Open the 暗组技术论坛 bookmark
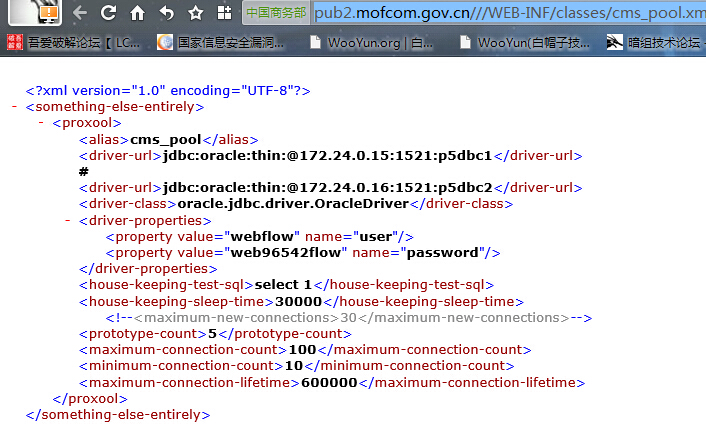 [655, 42]
